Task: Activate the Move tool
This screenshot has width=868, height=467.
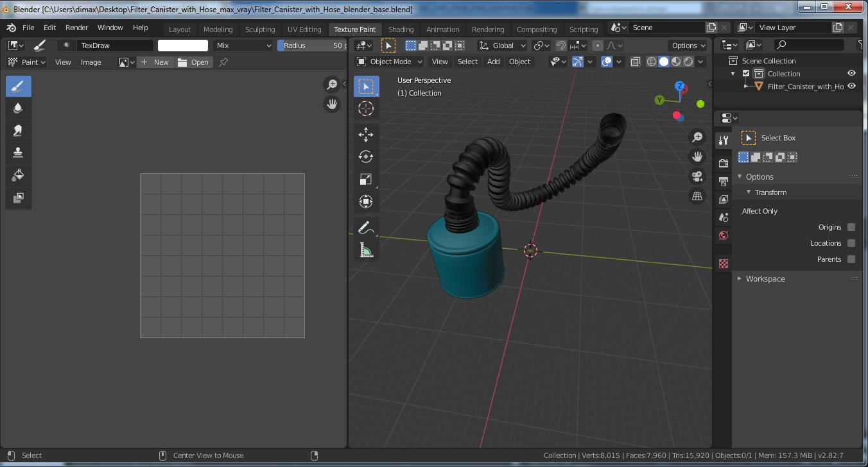Action: coord(366,135)
